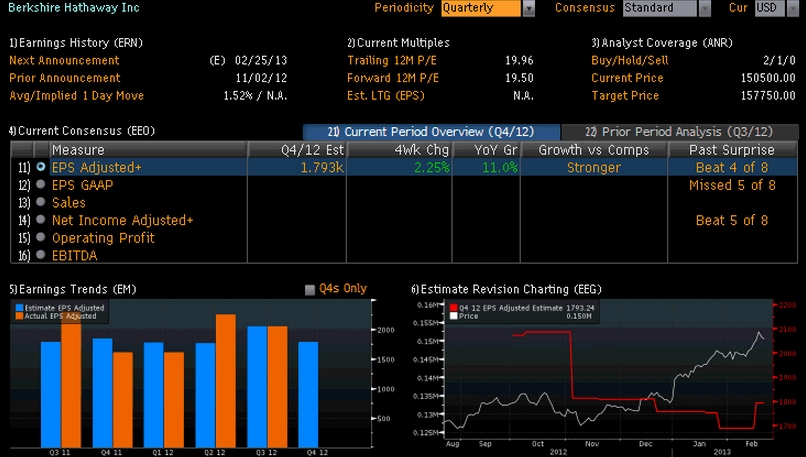Click the 11.0% YoY growth value
This screenshot has height=457, width=806.
tap(500, 168)
